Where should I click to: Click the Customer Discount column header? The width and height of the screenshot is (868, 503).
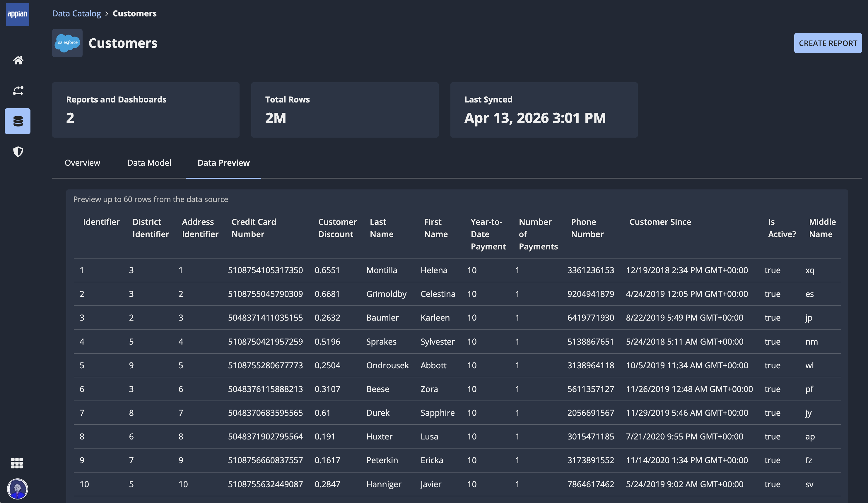click(x=337, y=228)
